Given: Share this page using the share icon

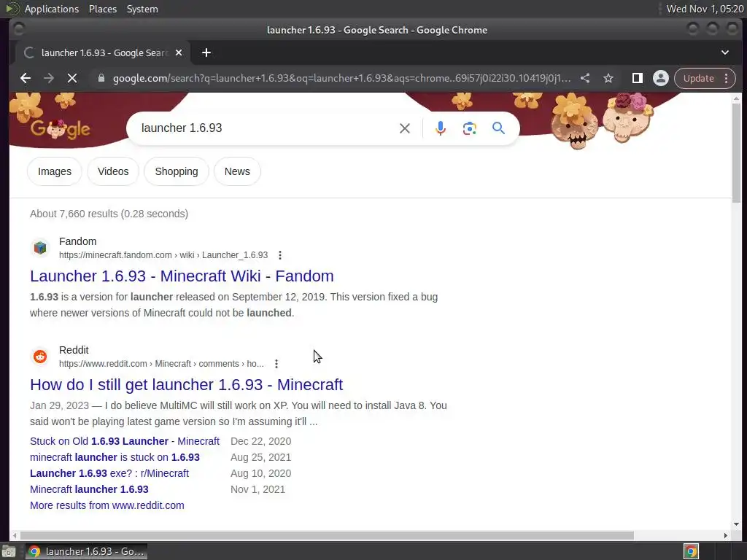Looking at the screenshot, I should coord(585,78).
